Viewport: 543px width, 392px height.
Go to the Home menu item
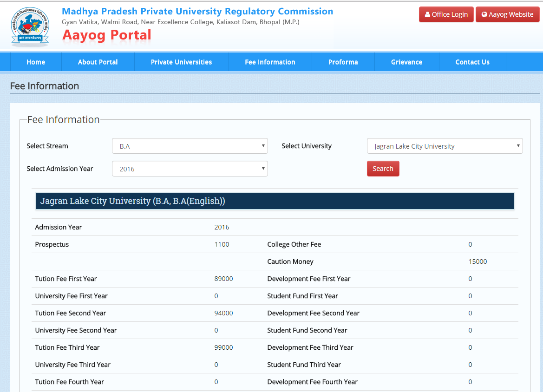[36, 62]
